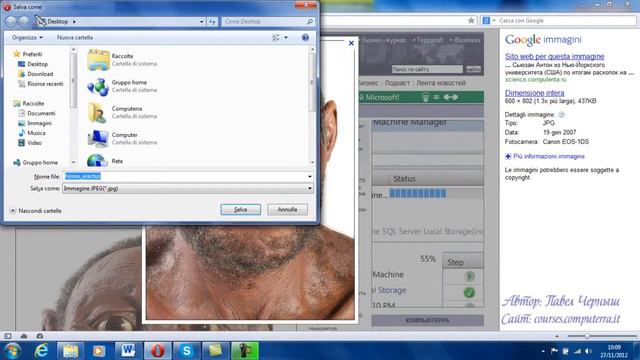Image resolution: width=640 pixels, height=360 pixels.
Task: Select the Rete network icon in the file list
Action: pos(98,160)
